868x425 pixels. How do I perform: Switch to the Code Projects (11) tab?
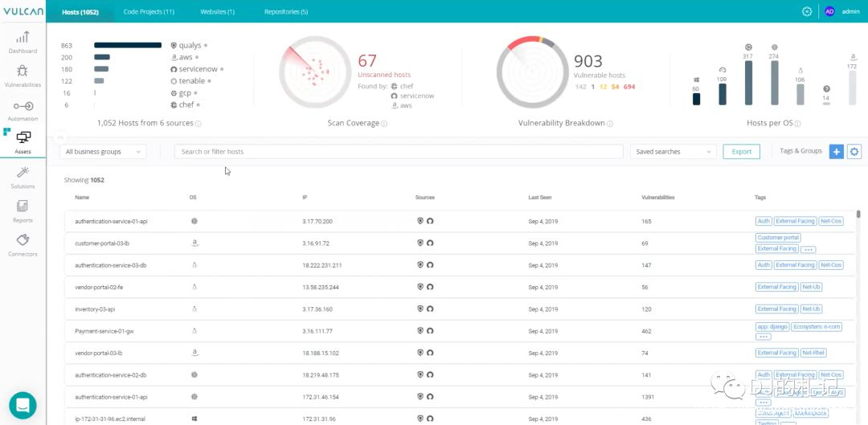click(x=149, y=12)
